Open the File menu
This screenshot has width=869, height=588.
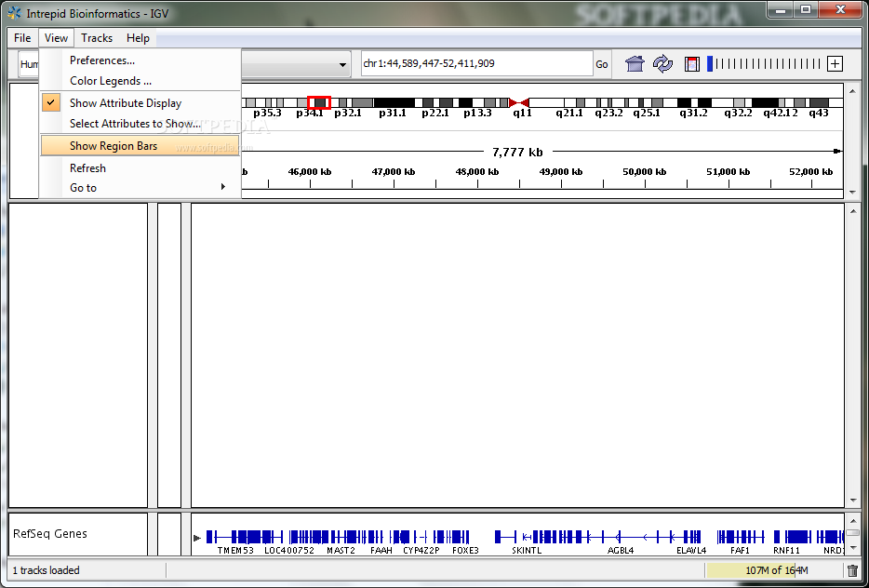22,38
